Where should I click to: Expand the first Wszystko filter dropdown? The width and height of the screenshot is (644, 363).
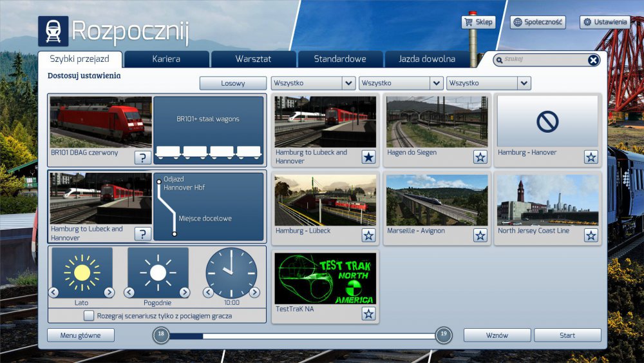coord(348,83)
